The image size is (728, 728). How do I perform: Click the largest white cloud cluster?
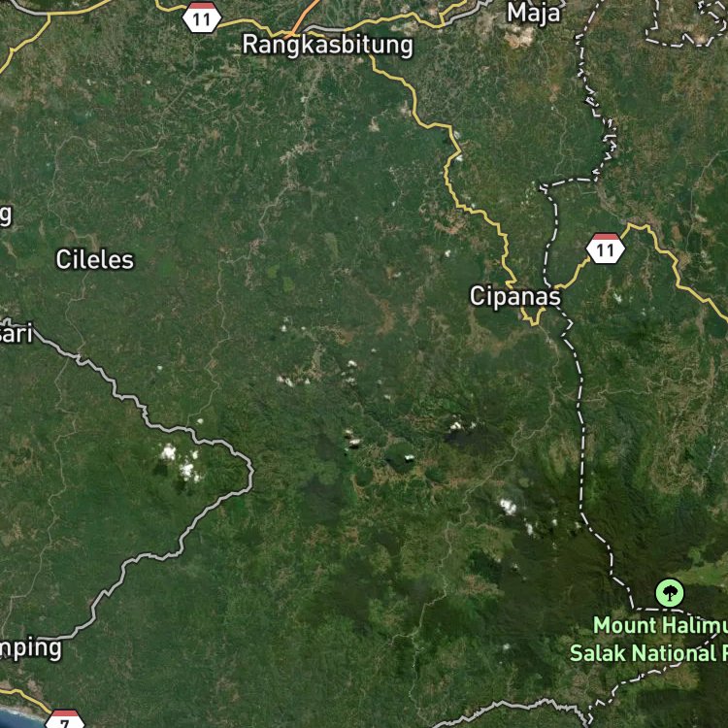pyautogui.click(x=181, y=463)
